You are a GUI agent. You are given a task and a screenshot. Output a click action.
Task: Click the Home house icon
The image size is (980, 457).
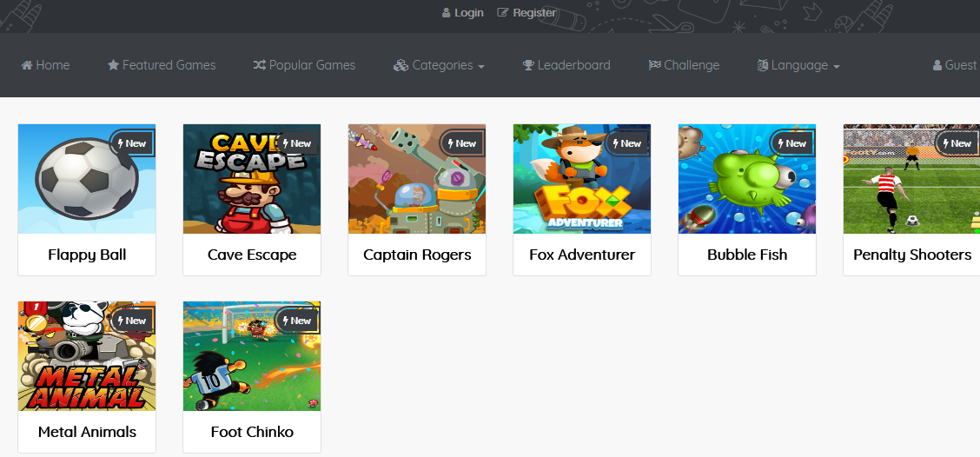pyautogui.click(x=27, y=65)
